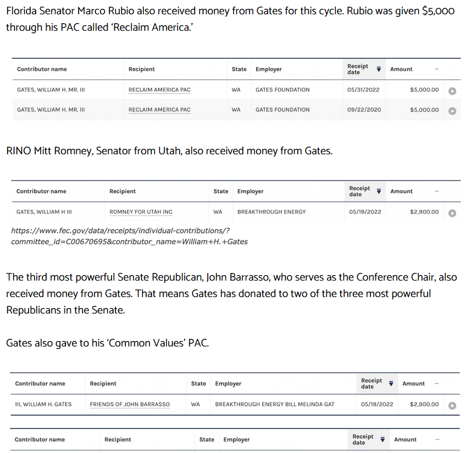Viewport: 476px width, 453px height.
Task: Open details arrow for the Friends of John Barrasso row
Action: 452,405
